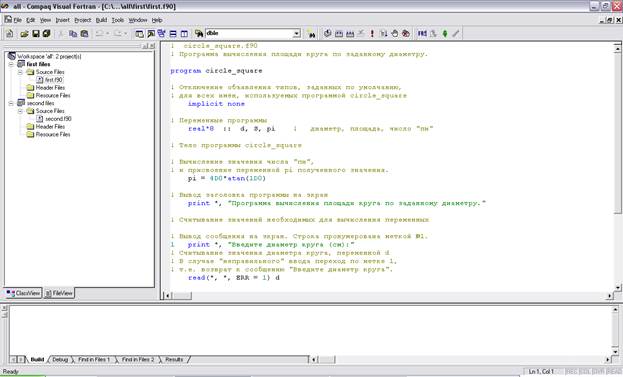The image size is (623, 377).
Task: Collapse Source Files under first files
Action: click(x=20, y=72)
